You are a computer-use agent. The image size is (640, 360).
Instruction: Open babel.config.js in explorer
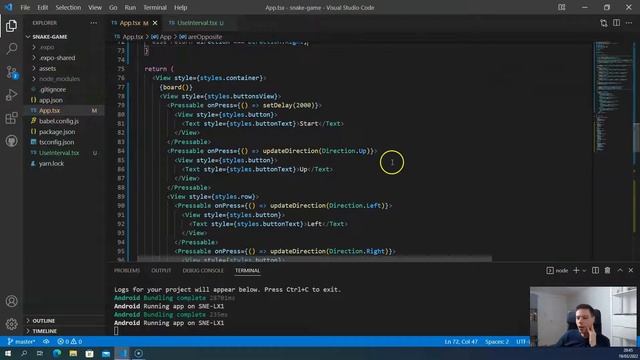[x=59, y=121]
